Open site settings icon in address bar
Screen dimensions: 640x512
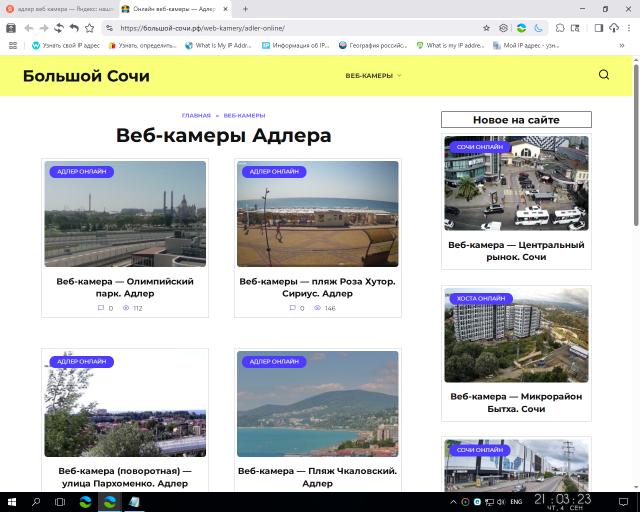(109, 28)
